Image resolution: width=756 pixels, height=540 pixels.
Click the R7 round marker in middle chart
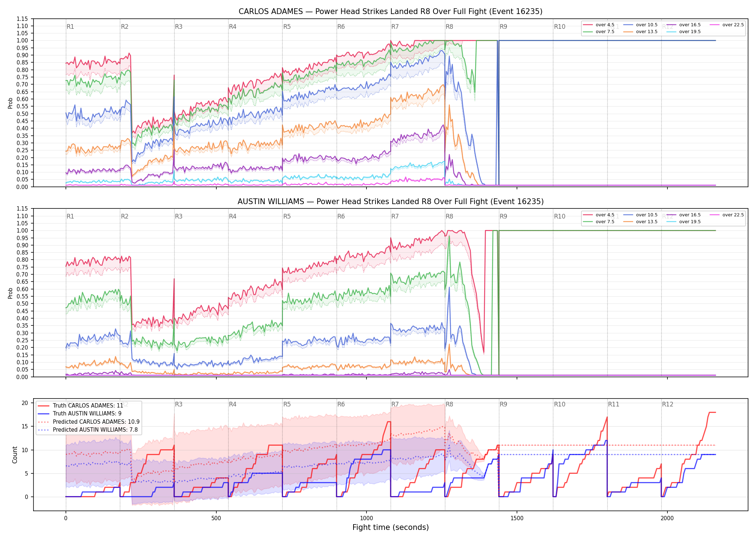point(395,216)
